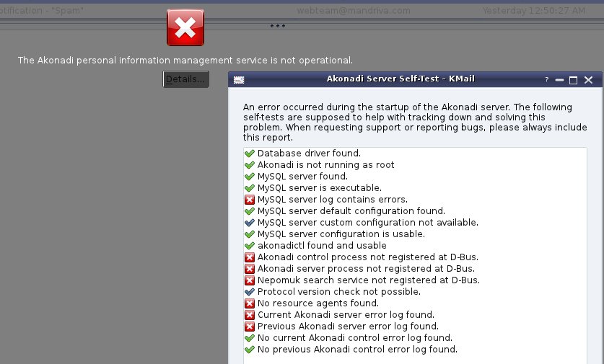Select 'No resource agents found' entry
The image size is (604, 364).
(x=415, y=303)
